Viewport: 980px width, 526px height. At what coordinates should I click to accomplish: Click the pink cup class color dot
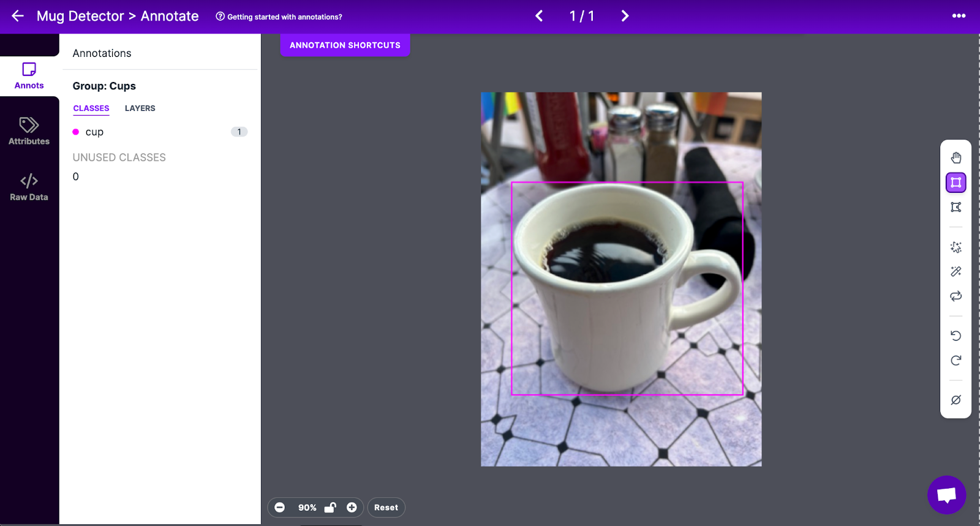pyautogui.click(x=76, y=132)
